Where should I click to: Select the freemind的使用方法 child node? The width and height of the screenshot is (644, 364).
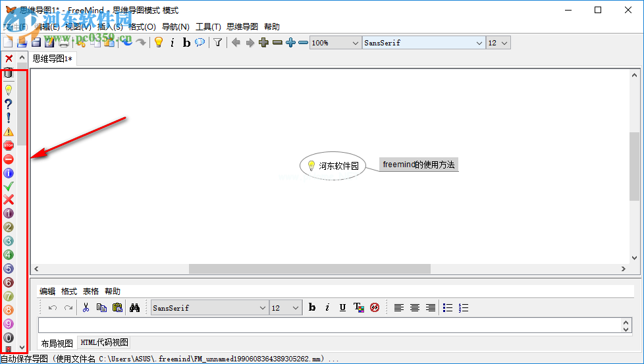coord(419,165)
